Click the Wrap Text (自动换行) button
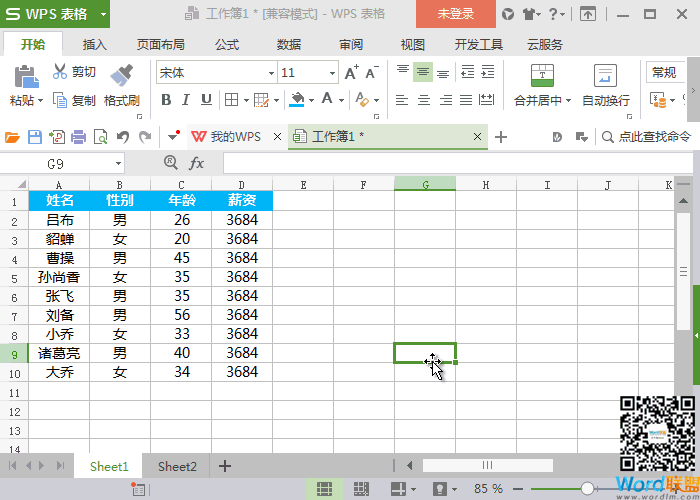 [x=606, y=87]
